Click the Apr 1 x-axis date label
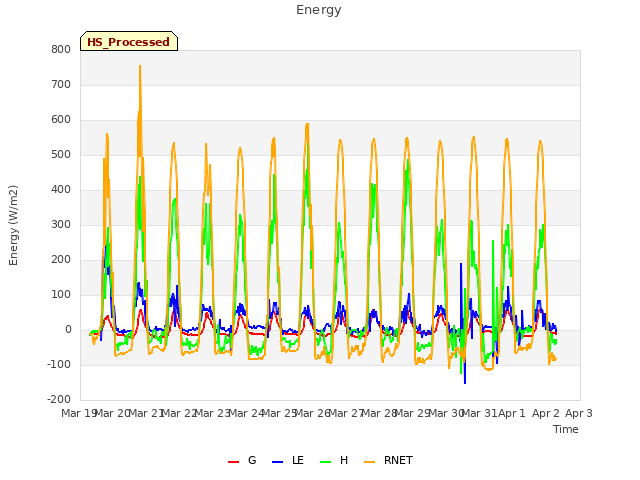Screen dimensions: 640x480 pyautogui.click(x=512, y=413)
